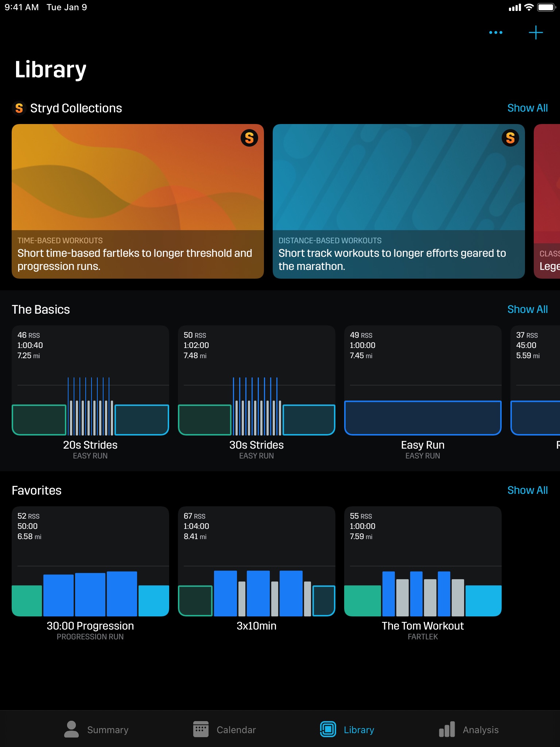Tap the PROGRESSION RUN subtitle
This screenshot has width=560, height=747.
(x=90, y=636)
